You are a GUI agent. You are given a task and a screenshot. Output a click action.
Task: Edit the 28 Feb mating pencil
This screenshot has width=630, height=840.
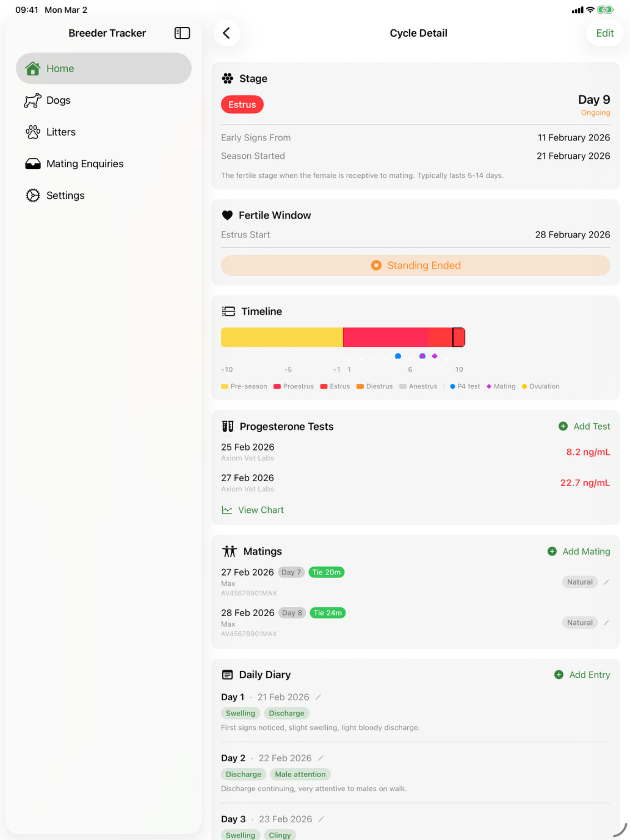(x=607, y=623)
